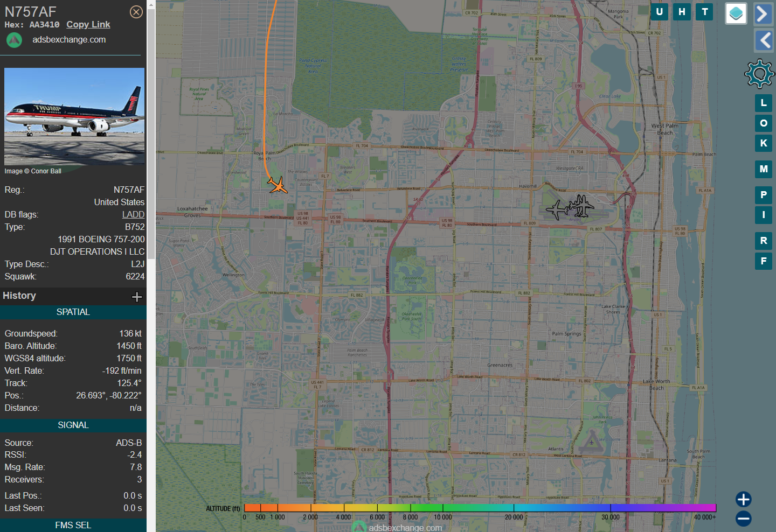Click the Groundspeed value 136 kt
Image resolution: width=776 pixels, height=532 pixels.
click(130, 334)
